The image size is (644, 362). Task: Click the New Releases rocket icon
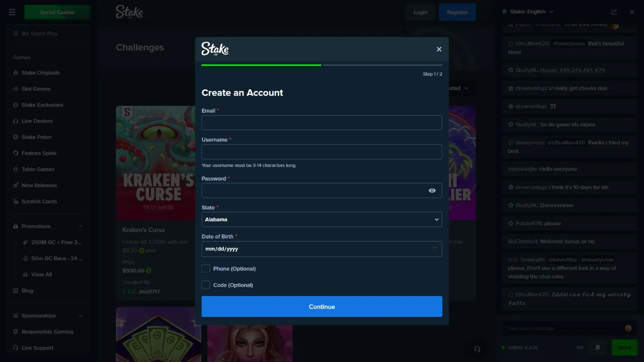tap(16, 185)
